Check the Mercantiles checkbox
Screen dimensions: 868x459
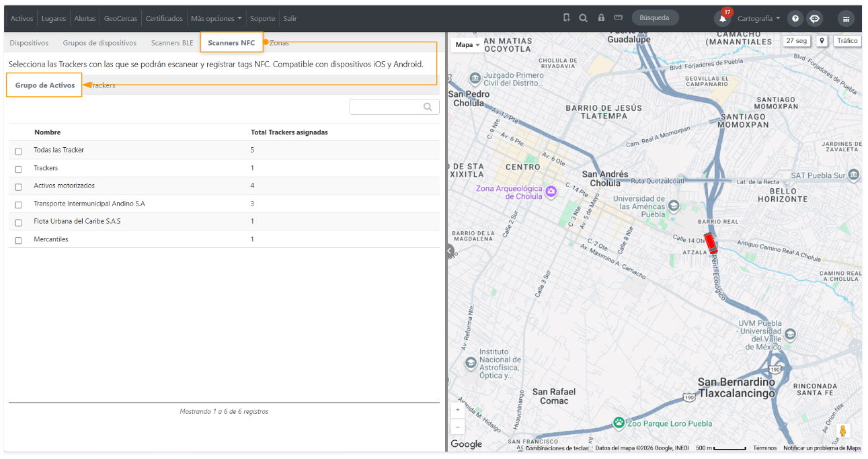click(x=18, y=240)
